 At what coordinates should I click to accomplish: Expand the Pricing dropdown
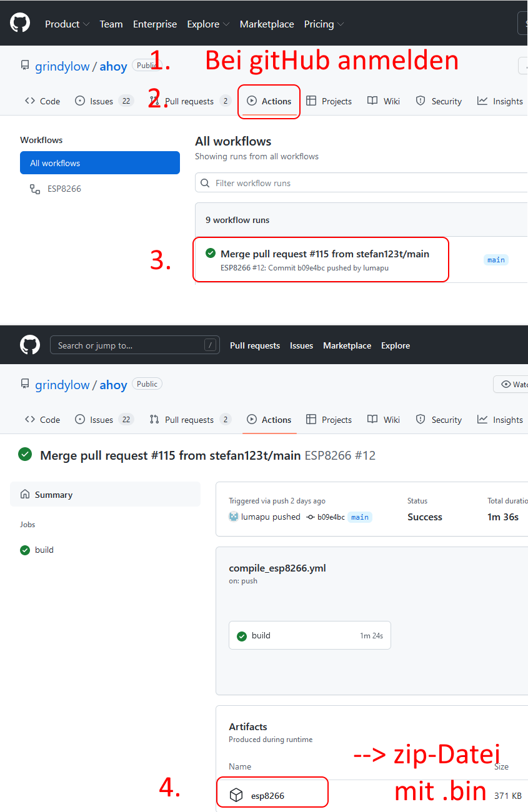coord(324,24)
